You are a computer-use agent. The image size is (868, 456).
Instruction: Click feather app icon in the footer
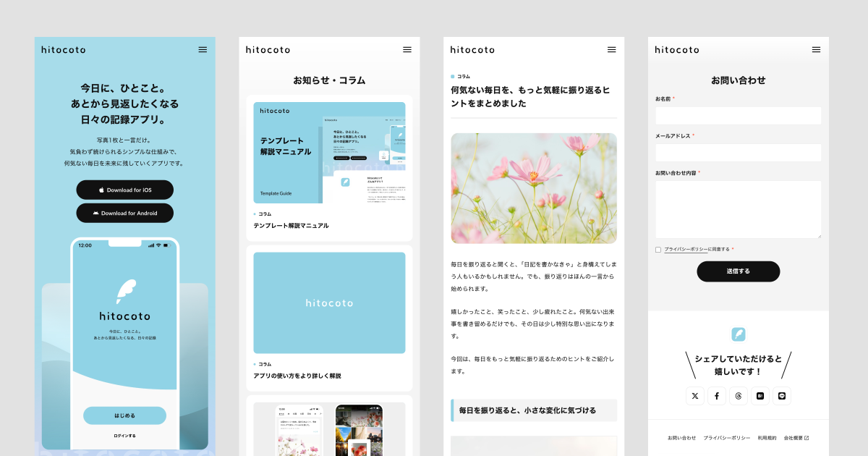point(739,334)
